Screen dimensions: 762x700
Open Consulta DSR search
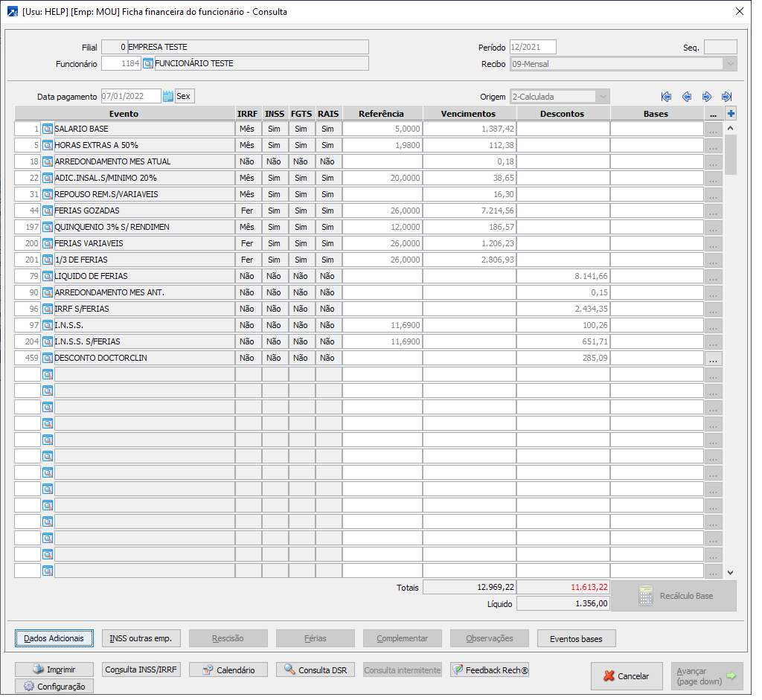tap(316, 670)
